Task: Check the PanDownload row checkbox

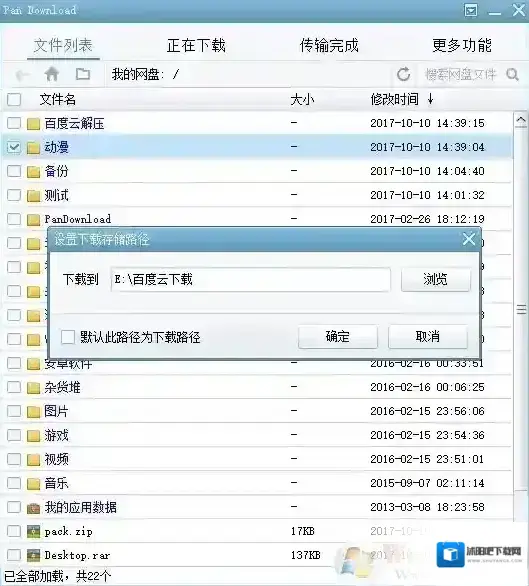Action: pos(14,219)
